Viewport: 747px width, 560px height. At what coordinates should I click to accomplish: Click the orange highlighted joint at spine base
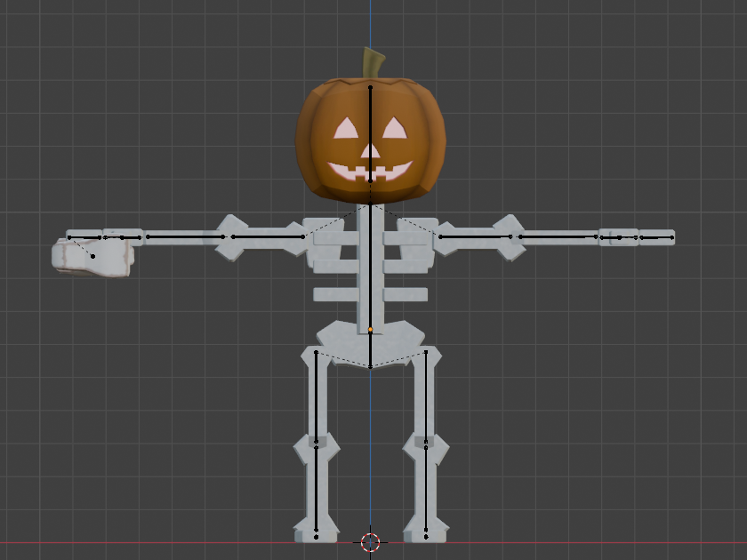point(370,330)
